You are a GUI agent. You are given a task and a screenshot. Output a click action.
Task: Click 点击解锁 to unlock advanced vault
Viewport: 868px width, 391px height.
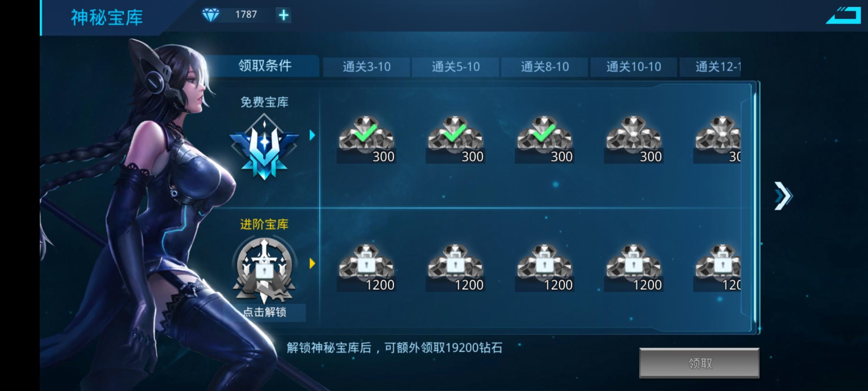point(265,312)
